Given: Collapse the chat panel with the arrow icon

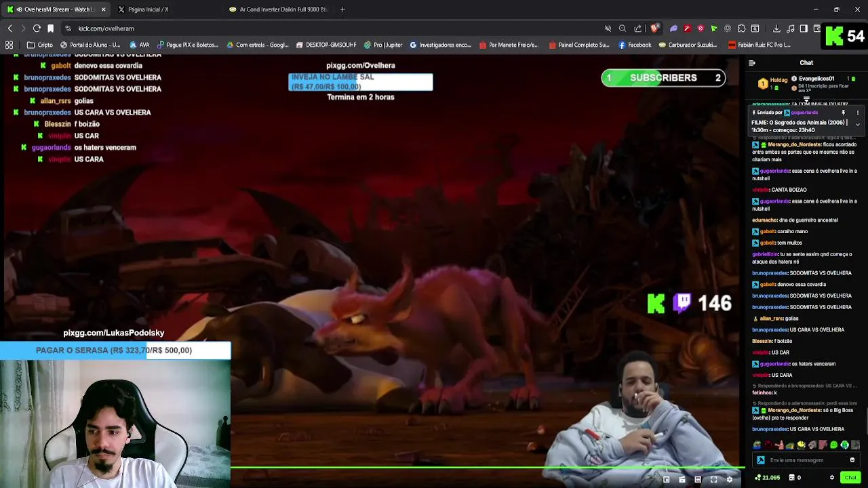Looking at the screenshot, I should click(x=751, y=63).
